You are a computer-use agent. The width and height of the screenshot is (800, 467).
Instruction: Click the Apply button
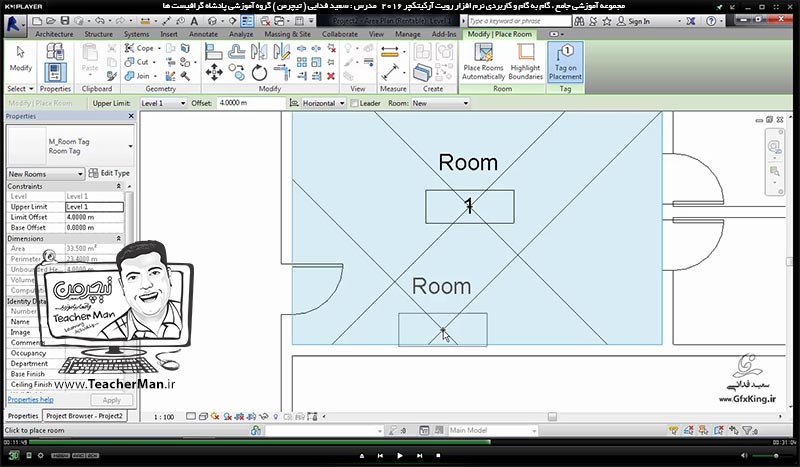click(x=112, y=400)
